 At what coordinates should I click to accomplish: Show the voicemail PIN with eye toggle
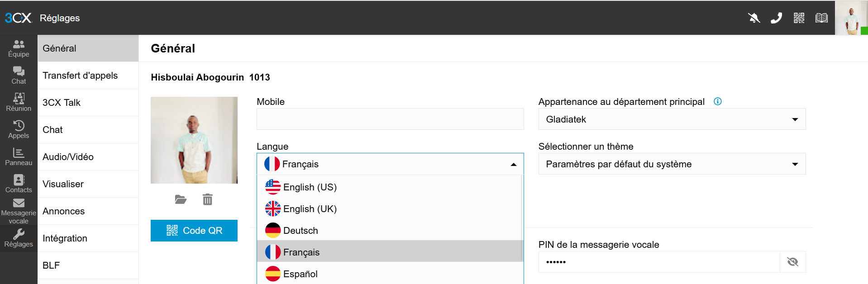(792, 262)
